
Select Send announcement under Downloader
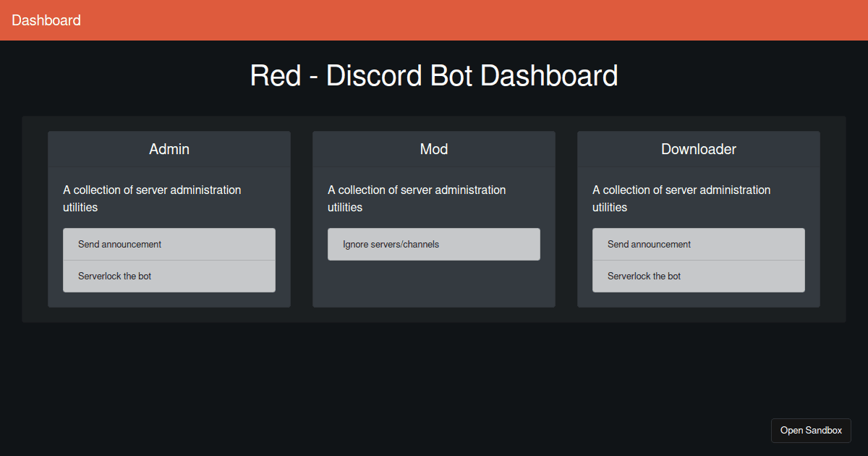[x=698, y=244]
